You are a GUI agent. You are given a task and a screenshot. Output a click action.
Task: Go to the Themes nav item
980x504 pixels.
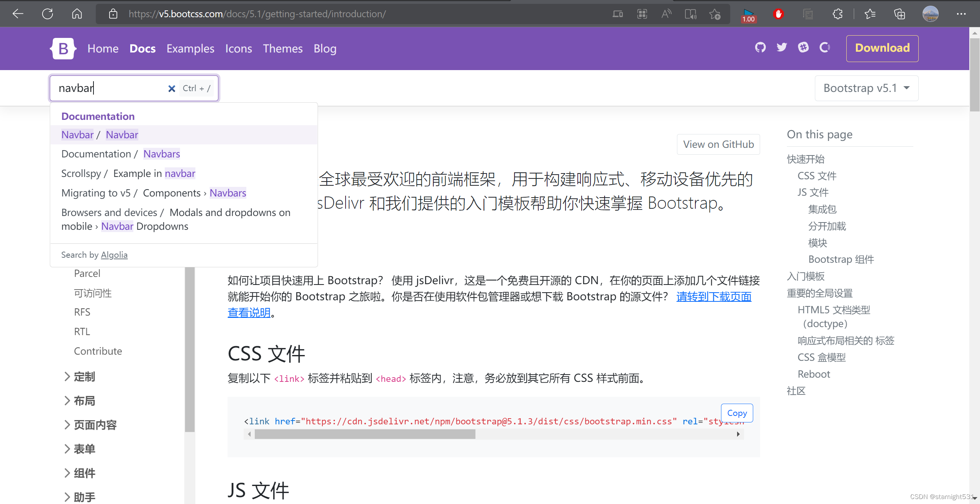tap(283, 49)
